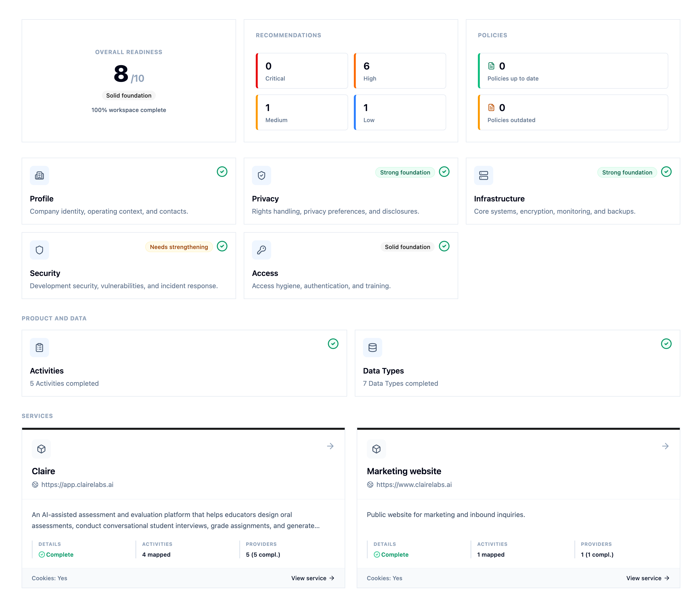
Task: Open the Medium recommendations tile
Action: tap(302, 112)
